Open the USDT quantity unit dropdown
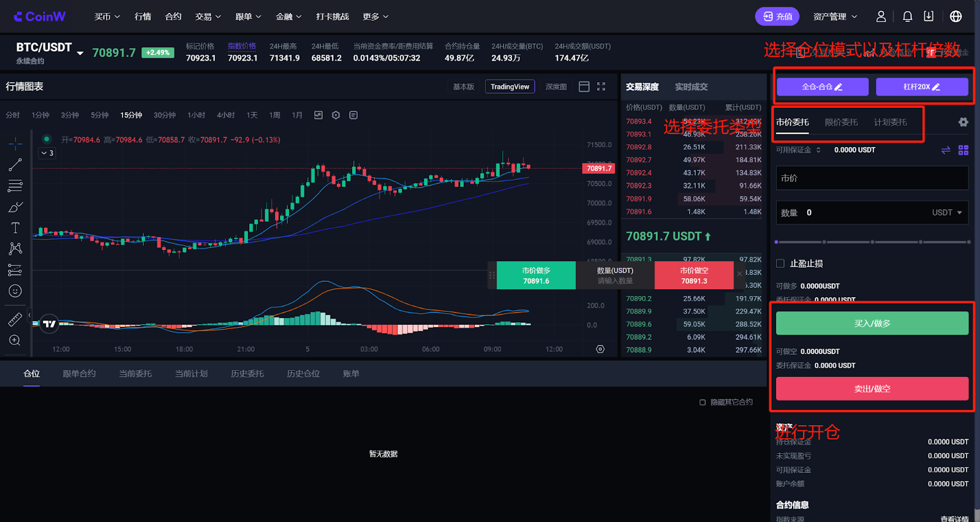 [947, 213]
